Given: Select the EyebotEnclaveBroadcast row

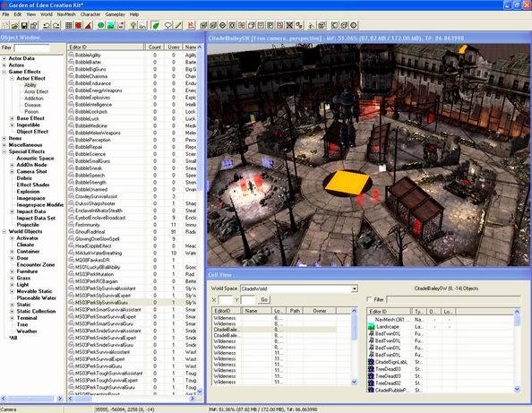Looking at the screenshot, I should click(x=133, y=218).
